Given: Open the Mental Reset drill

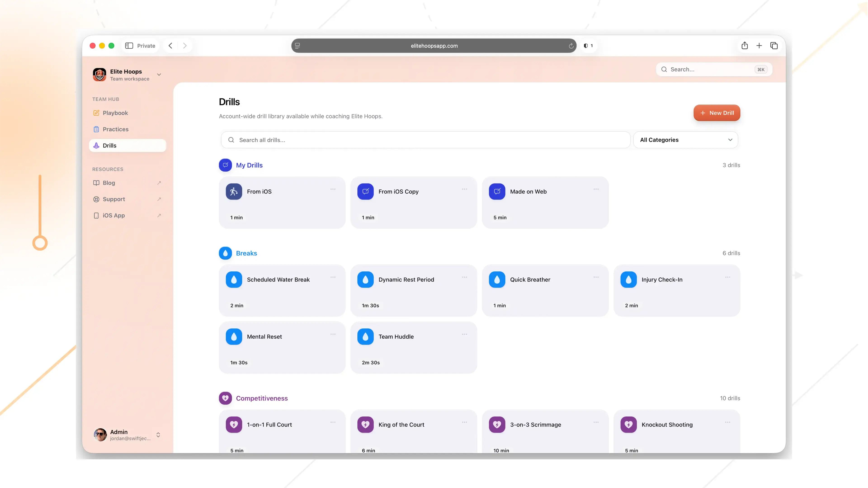Looking at the screenshot, I should 282,348.
